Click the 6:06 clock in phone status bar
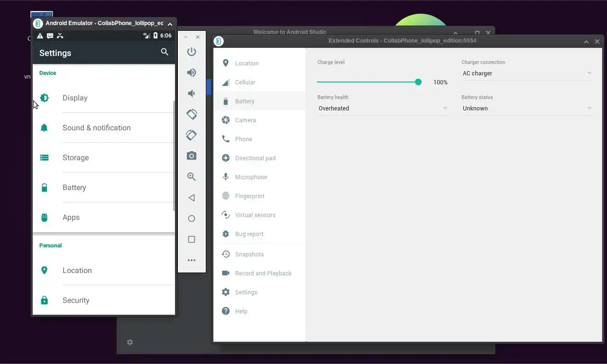607x364 pixels. pos(166,36)
